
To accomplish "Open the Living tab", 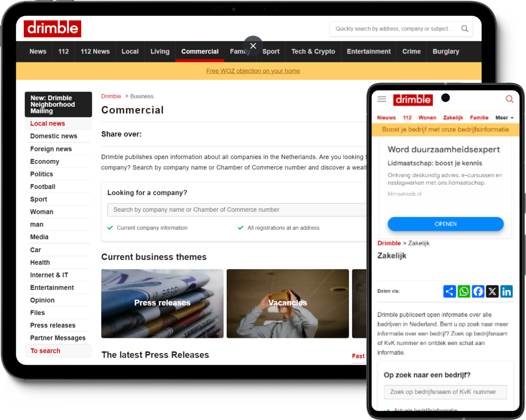I will coord(160,52).
